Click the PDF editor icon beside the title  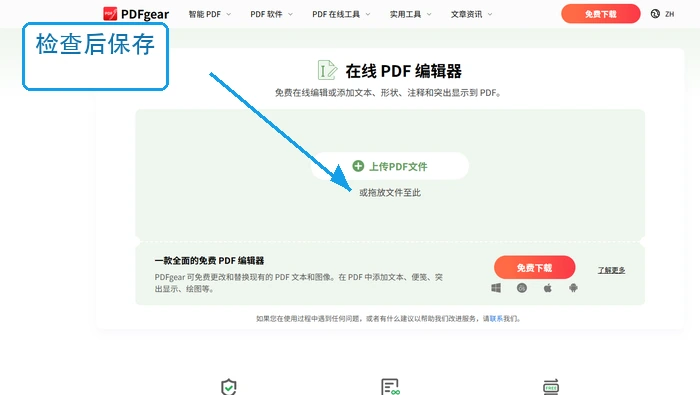[327, 70]
